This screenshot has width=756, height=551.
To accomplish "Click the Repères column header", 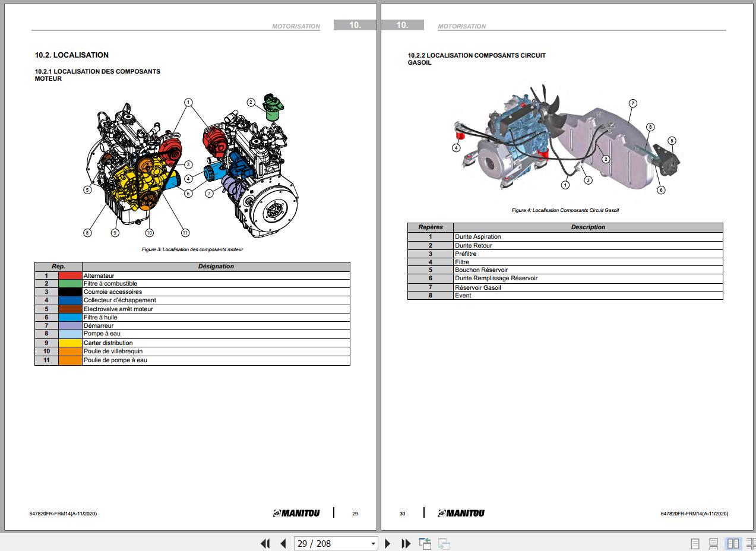I will click(x=431, y=227).
